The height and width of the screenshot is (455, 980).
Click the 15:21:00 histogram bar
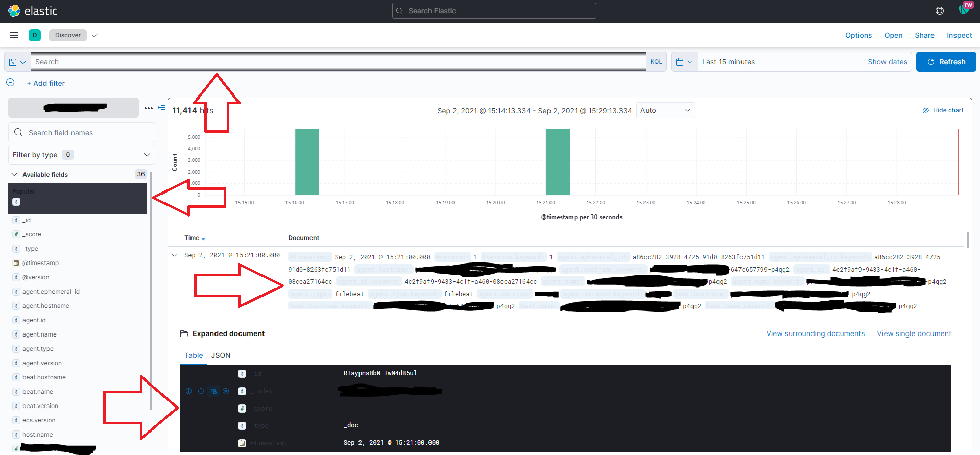558,162
